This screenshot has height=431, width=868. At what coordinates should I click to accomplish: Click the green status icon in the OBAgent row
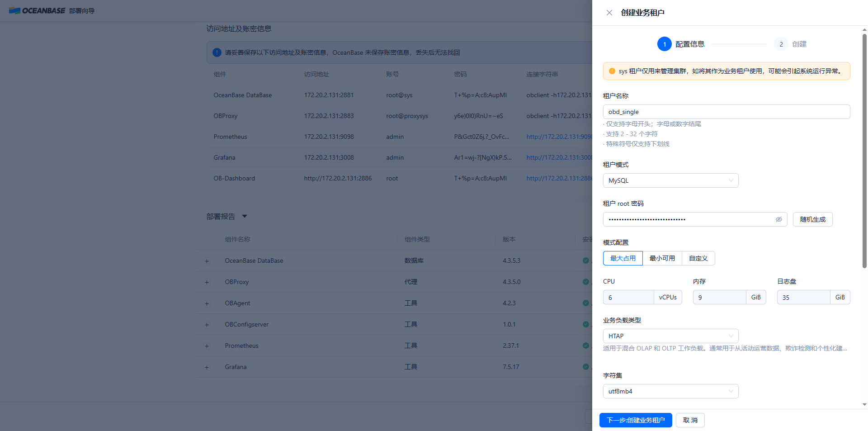tap(586, 303)
